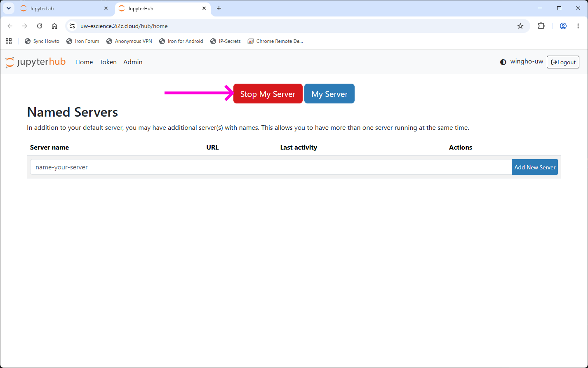
Task: Toggle dark mode icon beside wingho-uw
Action: [x=503, y=62]
